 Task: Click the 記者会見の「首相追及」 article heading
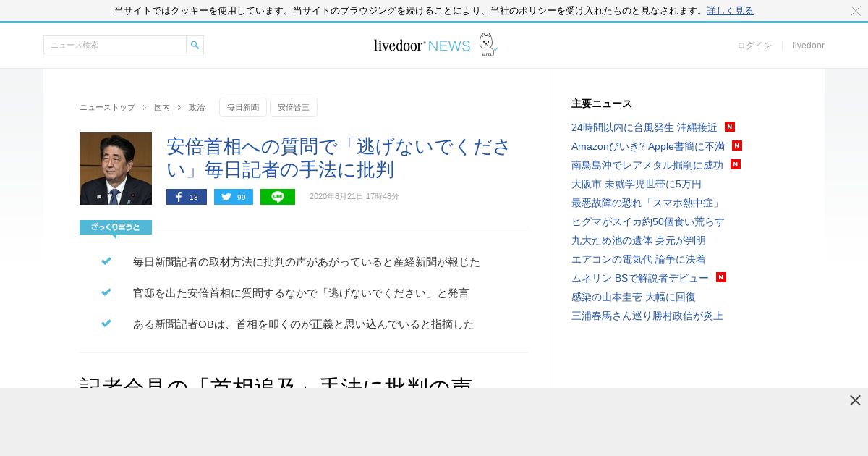coord(276,381)
